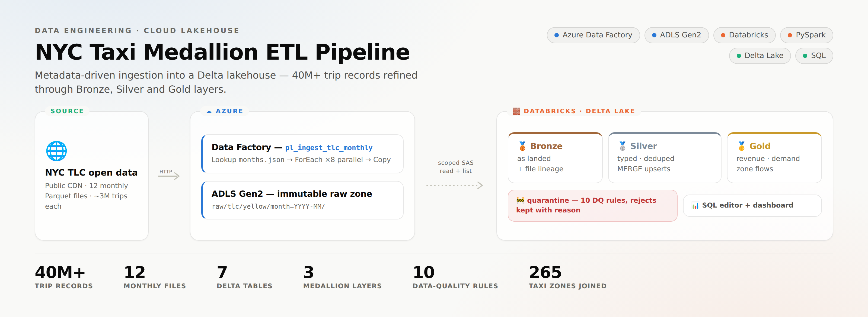Viewport: 868px width, 317px height.
Task: Click the 'DATABRICKS · DELTA LAKE' section label
Action: [x=579, y=111]
